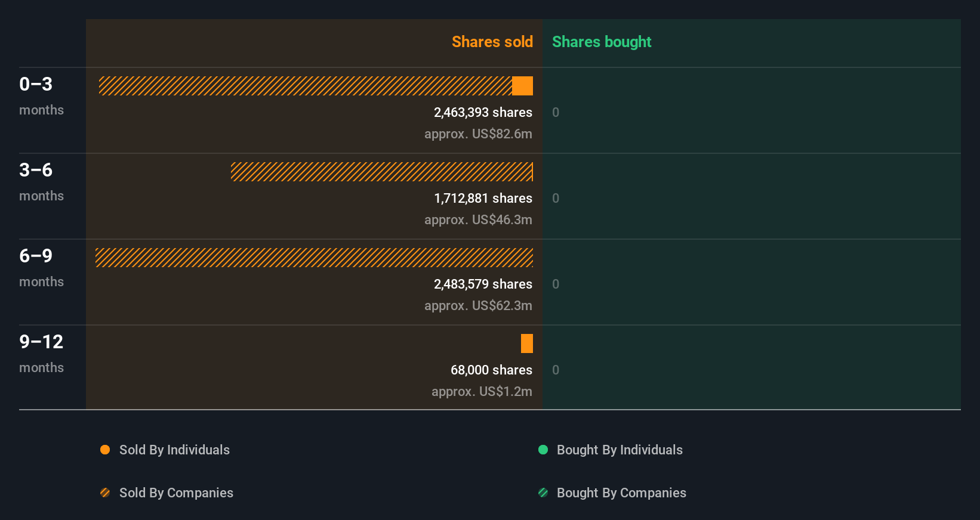Image resolution: width=980 pixels, height=520 pixels.
Task: Select the 68,000 shares value
Action: pyautogui.click(x=491, y=370)
